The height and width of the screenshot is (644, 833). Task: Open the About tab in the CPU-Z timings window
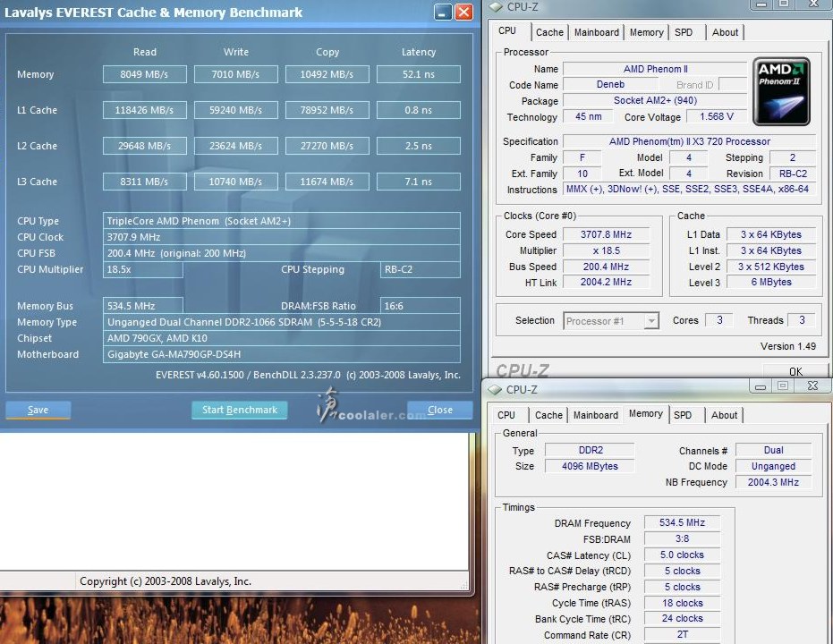[724, 415]
